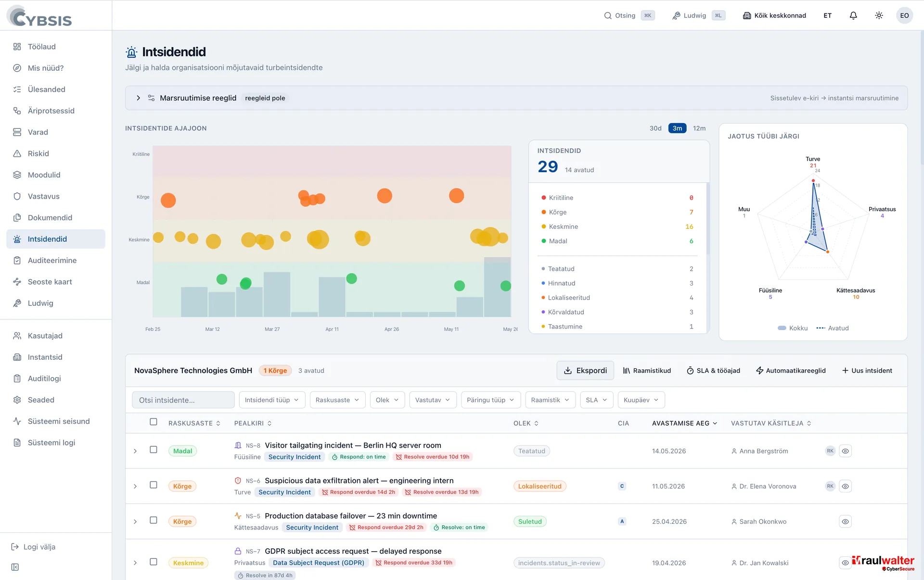Click the Kasutajad users icon
The image size is (924, 580).
coord(17,336)
